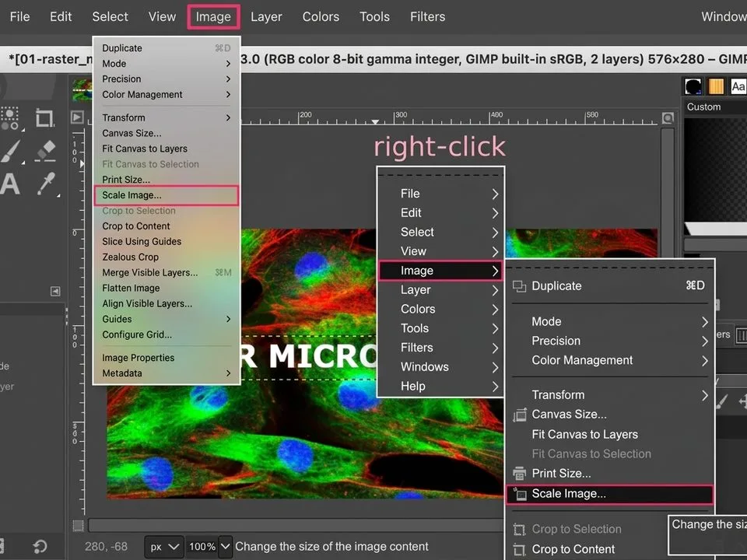Expand Precision submenu in menu-bar Image dropdown

167,79
